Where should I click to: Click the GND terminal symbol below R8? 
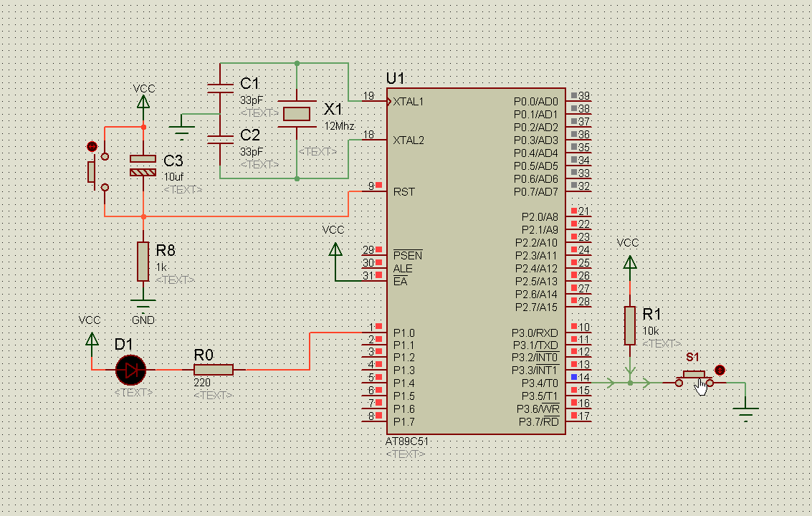pos(143,306)
